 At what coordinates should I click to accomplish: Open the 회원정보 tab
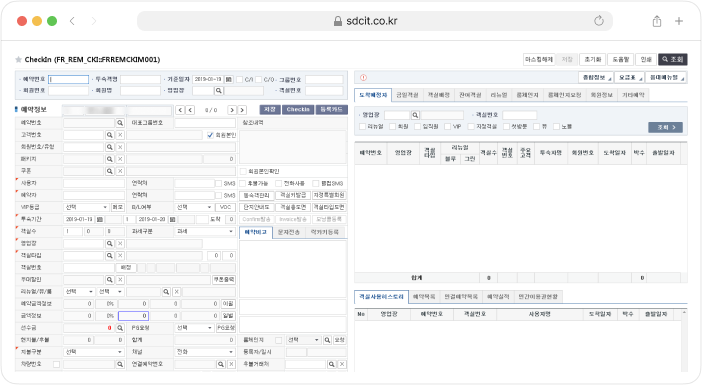[x=601, y=95]
